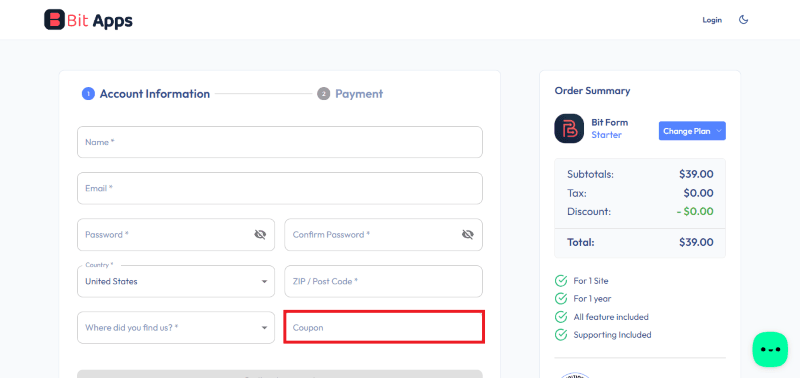
Task: Select the Account Information step
Action: [146, 94]
